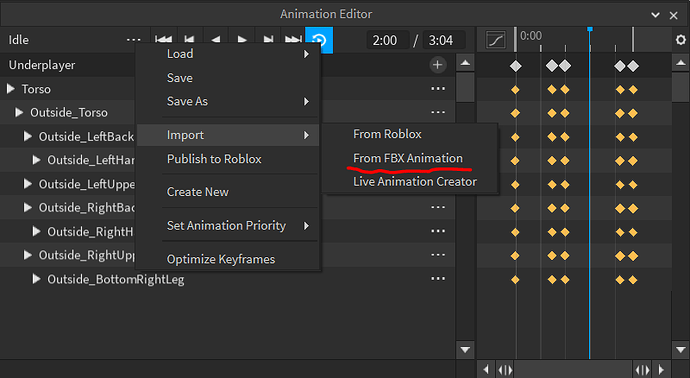This screenshot has width=690, height=378.
Task: Click the blue playhead scrubber handle
Action: click(x=590, y=29)
